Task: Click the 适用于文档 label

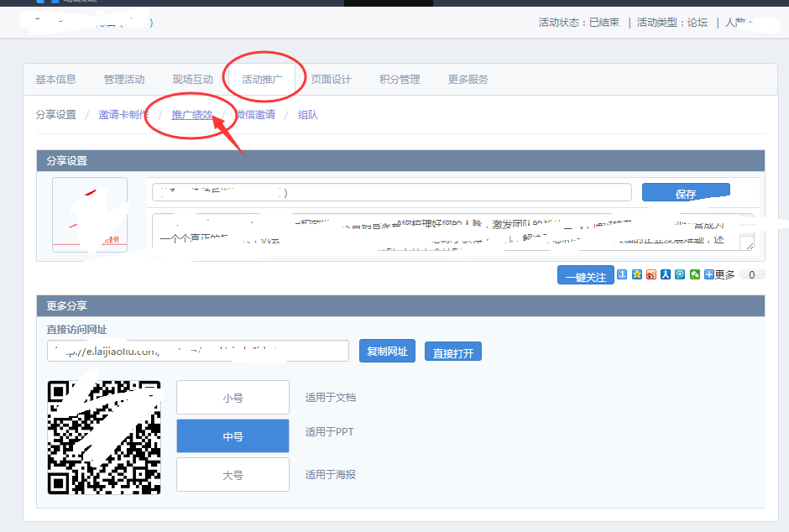Action: tap(331, 397)
